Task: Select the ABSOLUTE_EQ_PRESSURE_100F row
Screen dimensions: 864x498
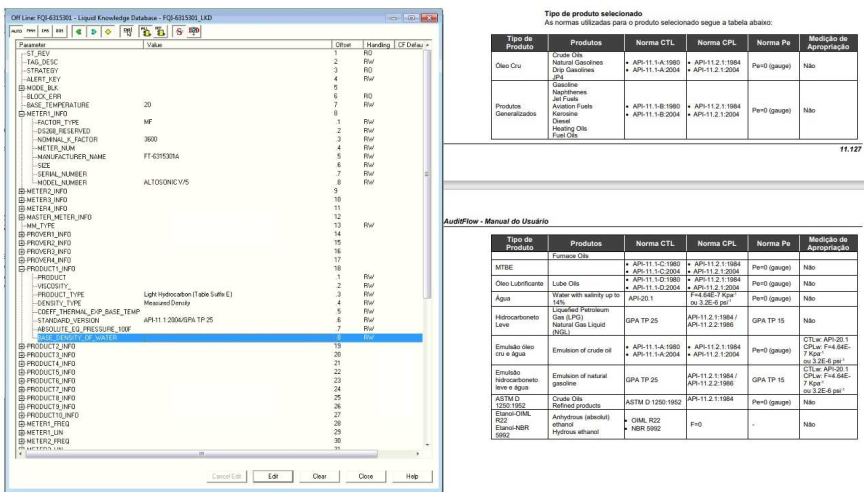Action: (x=220, y=329)
